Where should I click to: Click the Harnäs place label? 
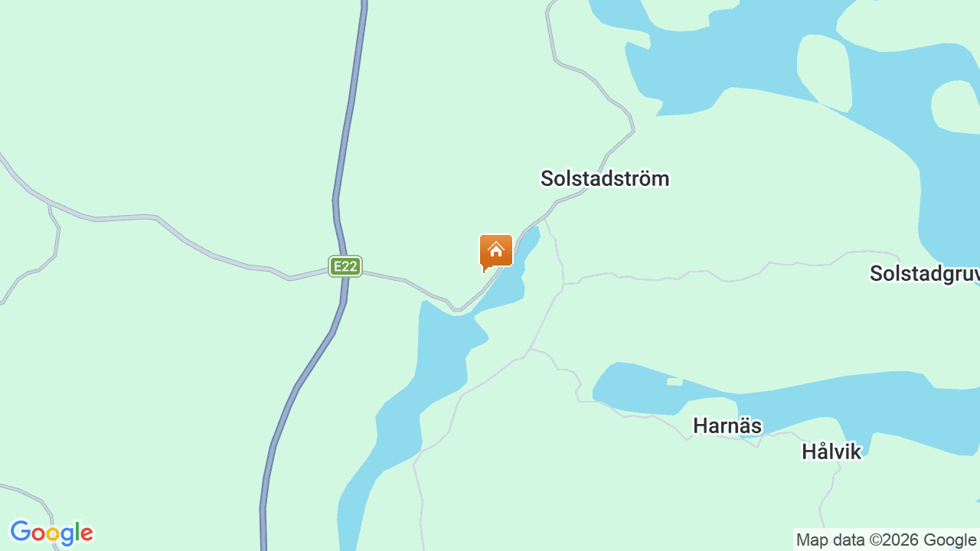(727, 425)
